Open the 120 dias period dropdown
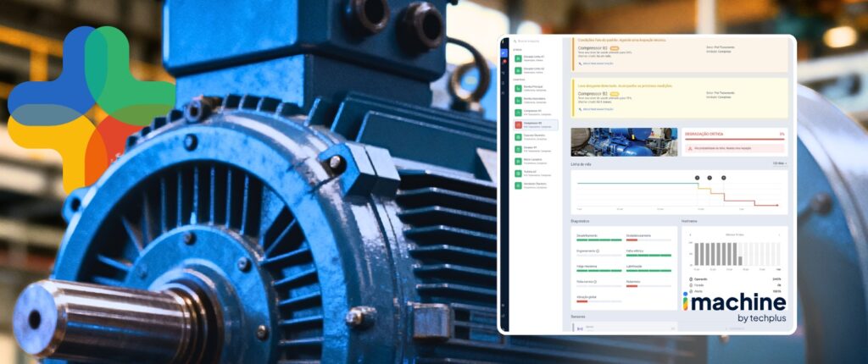868x364 pixels. [780, 163]
